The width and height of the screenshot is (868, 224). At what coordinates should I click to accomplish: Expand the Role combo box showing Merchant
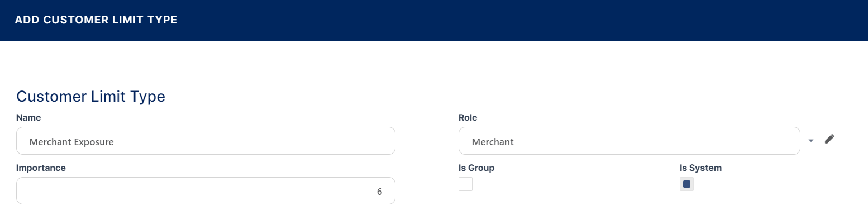pyautogui.click(x=629, y=141)
